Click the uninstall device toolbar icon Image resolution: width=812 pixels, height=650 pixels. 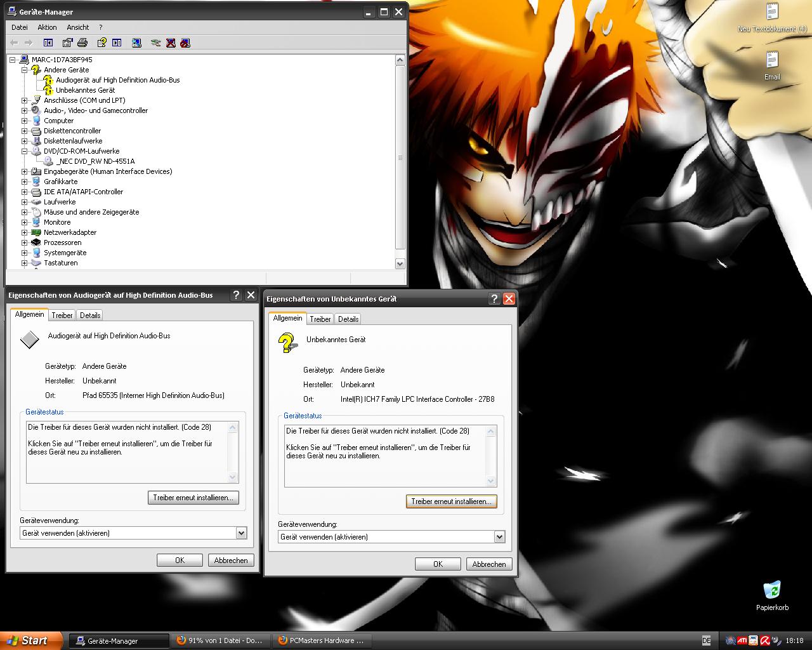[171, 43]
